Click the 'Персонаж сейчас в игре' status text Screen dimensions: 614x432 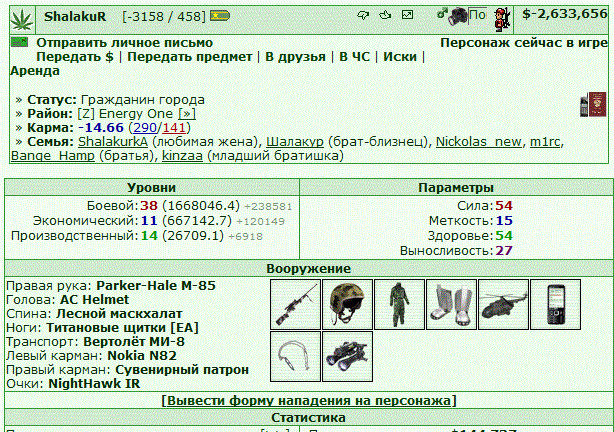[x=524, y=43]
